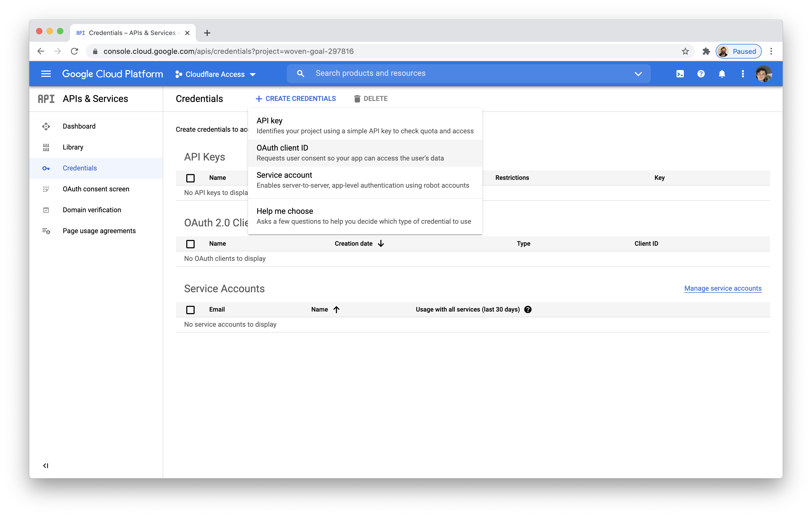
Task: Click the hamburger menu icon top-left
Action: click(x=46, y=73)
